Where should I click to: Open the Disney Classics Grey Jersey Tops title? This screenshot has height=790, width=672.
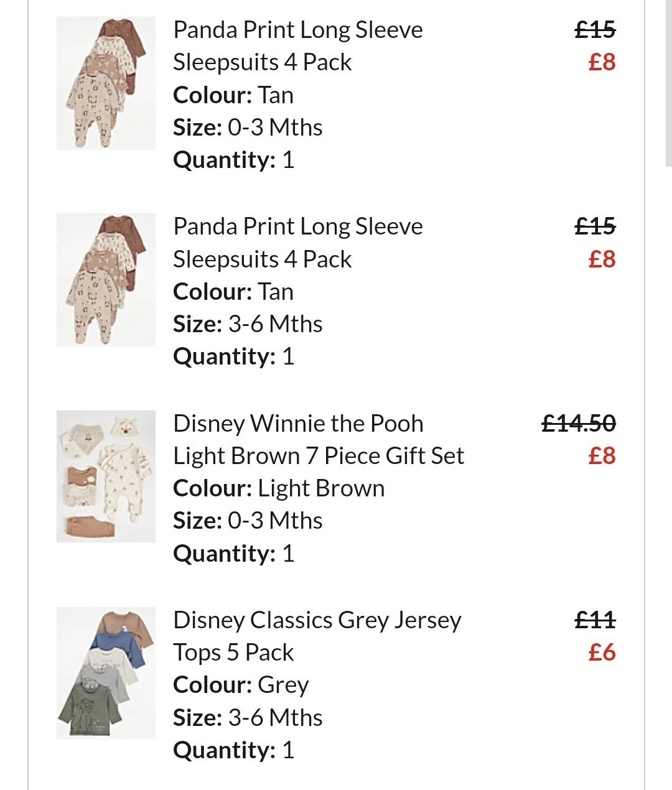(317, 636)
